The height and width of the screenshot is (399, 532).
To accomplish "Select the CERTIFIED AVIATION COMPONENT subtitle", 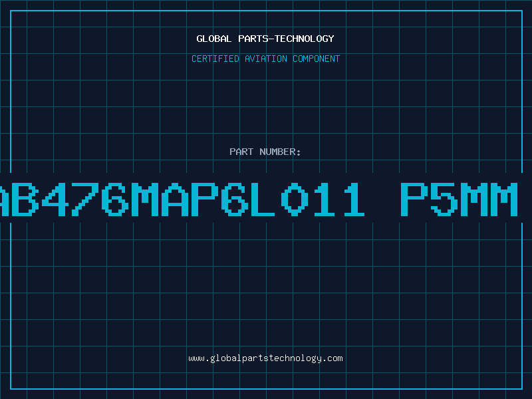I will pyautogui.click(x=265, y=59).
